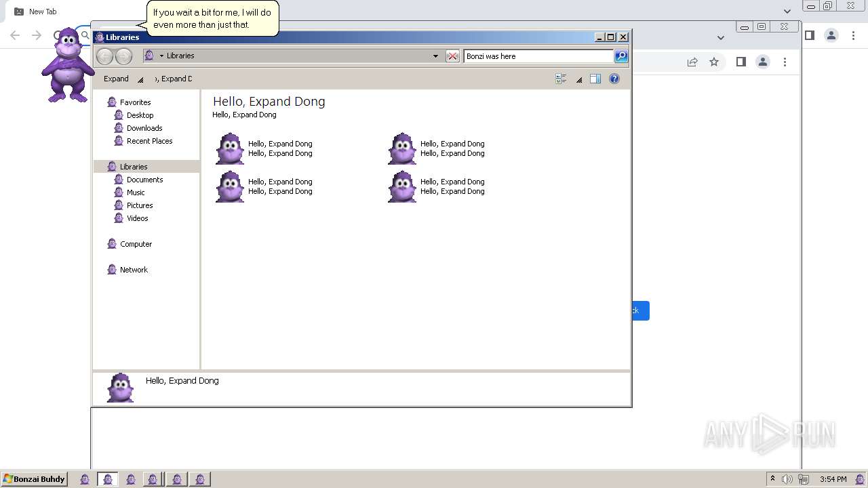Viewport: 868px width, 488px height.
Task: Open dropdown arrow beside Expand
Action: (140, 80)
